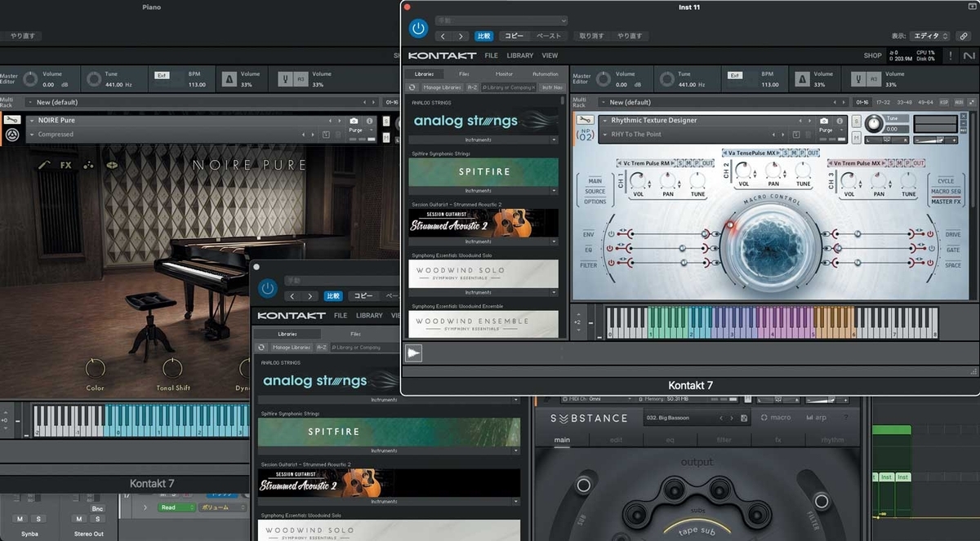Open Analog Strings library in front Kontakt

pos(483,121)
